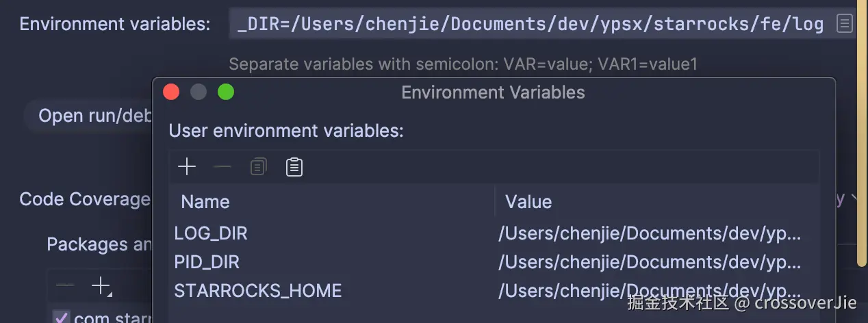Click into the Environment variables text field
This screenshot has width=868, height=323.
[531, 24]
